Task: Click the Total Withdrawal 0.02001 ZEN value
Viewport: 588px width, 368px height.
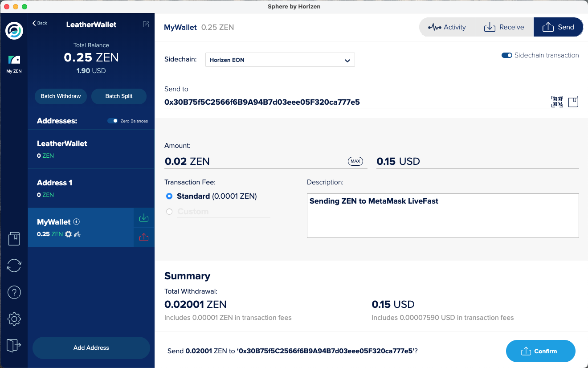Action: 196,305
